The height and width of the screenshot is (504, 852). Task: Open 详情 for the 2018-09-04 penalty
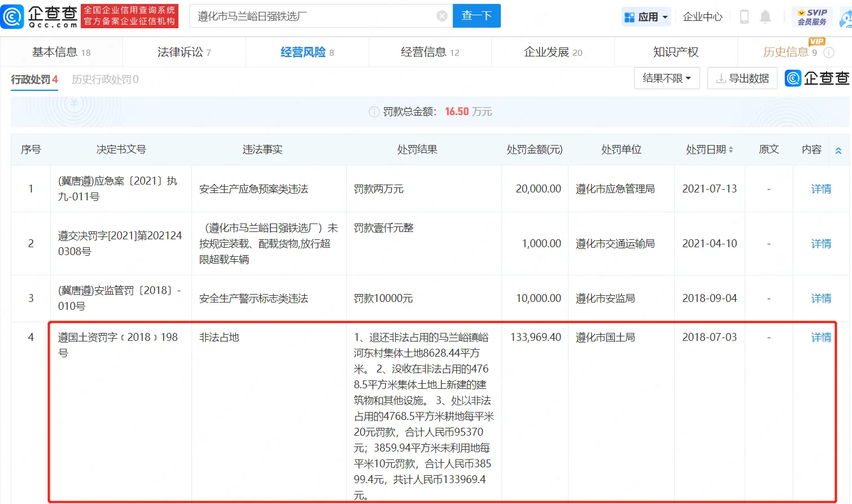821,299
